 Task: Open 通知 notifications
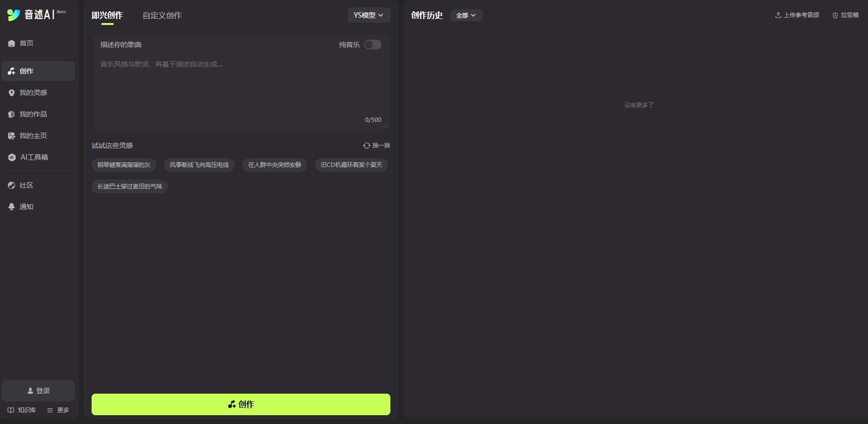(38, 207)
